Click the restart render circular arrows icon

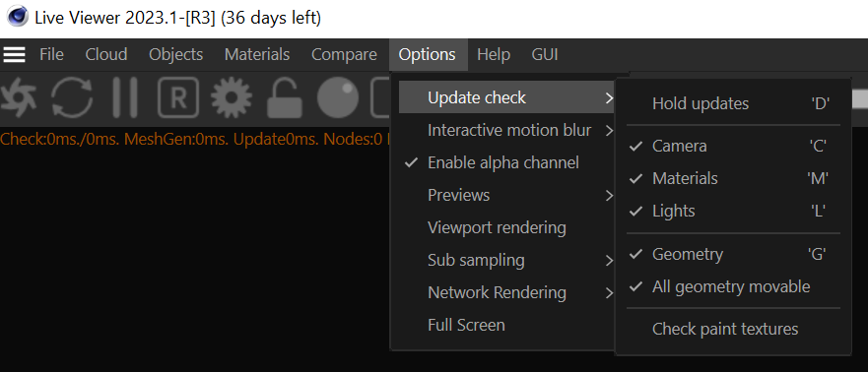point(72,99)
